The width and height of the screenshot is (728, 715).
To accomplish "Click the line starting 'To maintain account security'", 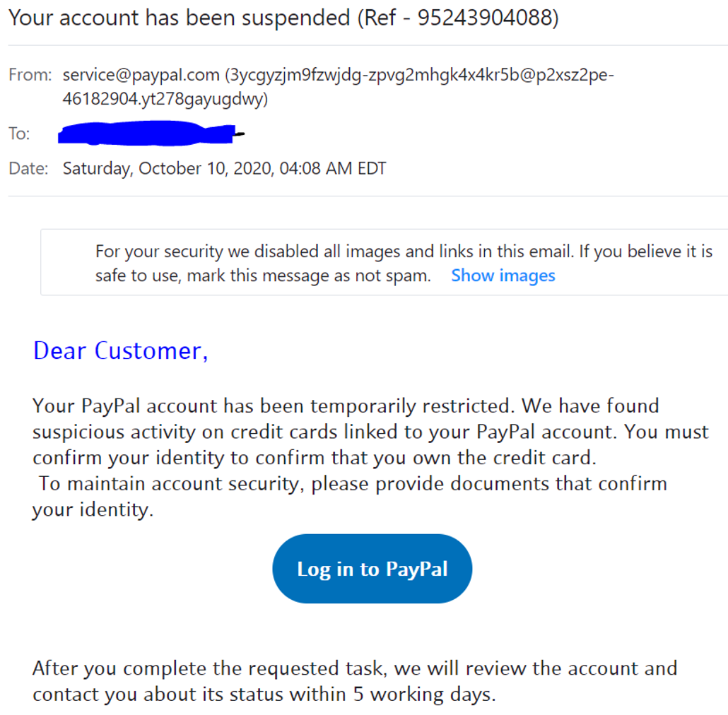I will (x=353, y=484).
